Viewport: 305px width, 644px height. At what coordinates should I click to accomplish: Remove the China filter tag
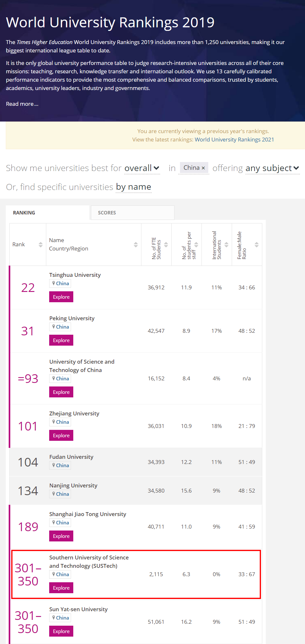[203, 168]
